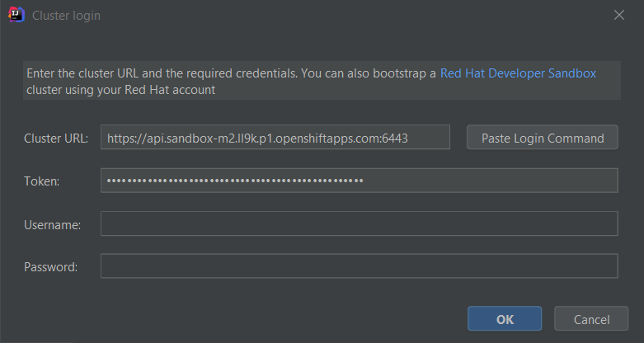Click the Cancel button
This screenshot has height=343, width=644.
[x=591, y=319]
